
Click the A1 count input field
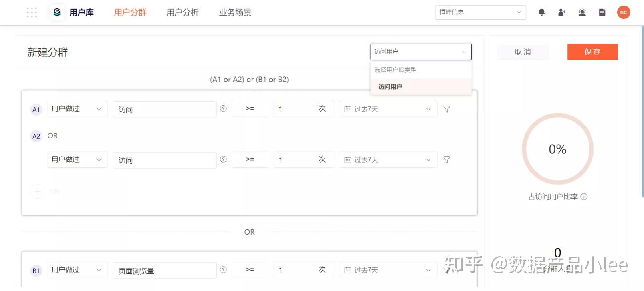[x=295, y=109]
